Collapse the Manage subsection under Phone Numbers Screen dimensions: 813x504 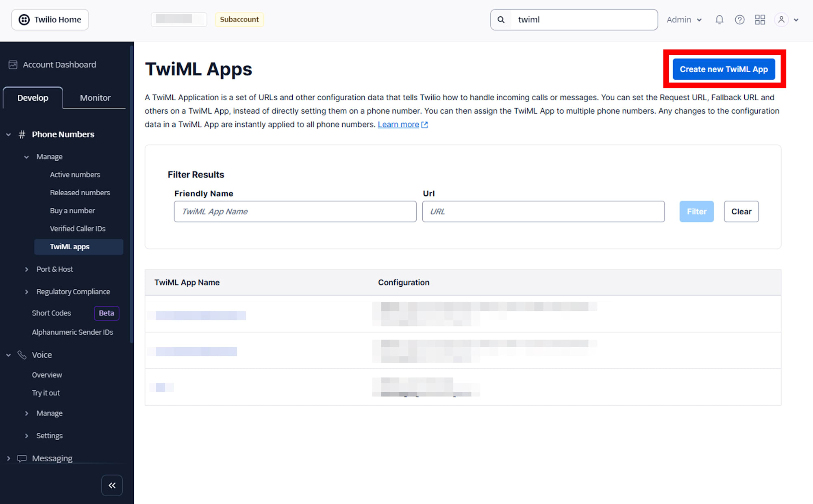[x=26, y=157]
